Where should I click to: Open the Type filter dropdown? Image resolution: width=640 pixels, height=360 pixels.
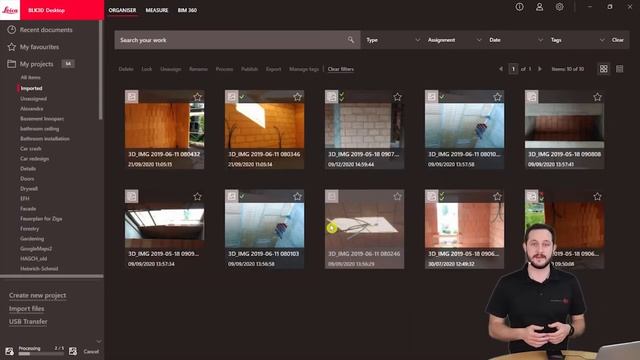[x=392, y=40]
